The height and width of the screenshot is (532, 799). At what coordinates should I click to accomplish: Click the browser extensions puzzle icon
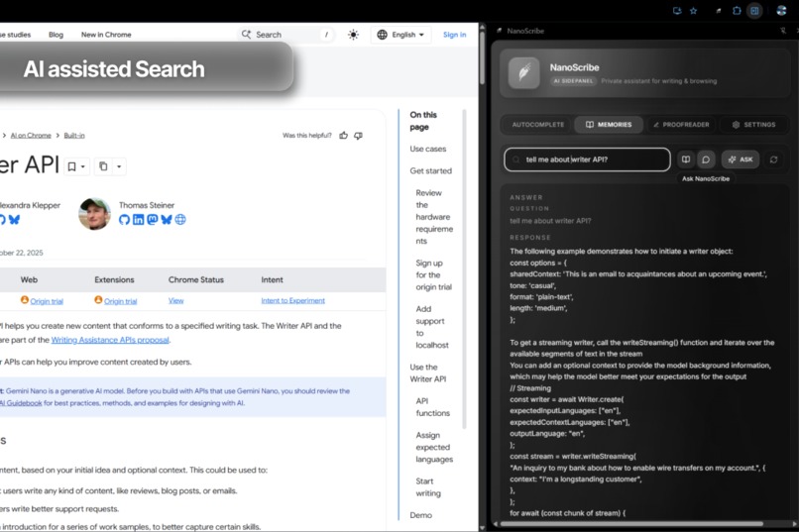pyautogui.click(x=737, y=11)
